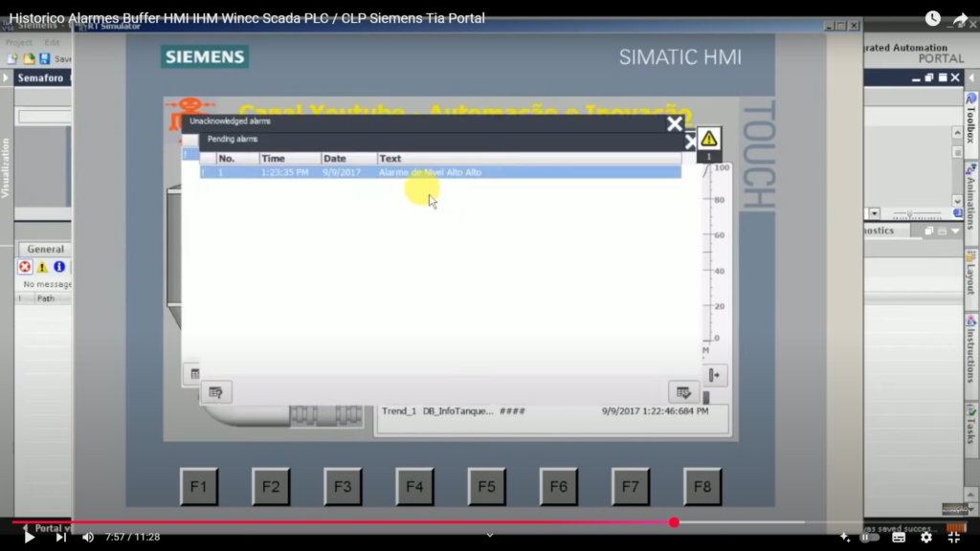The width and height of the screenshot is (980, 551).
Task: Expand the video chapters chevron
Action: [x=490, y=536]
